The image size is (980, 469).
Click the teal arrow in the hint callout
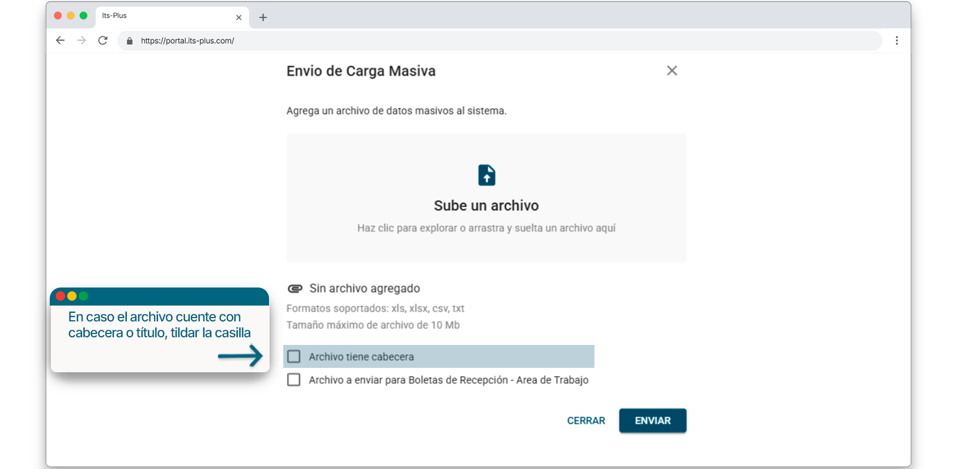pos(240,356)
